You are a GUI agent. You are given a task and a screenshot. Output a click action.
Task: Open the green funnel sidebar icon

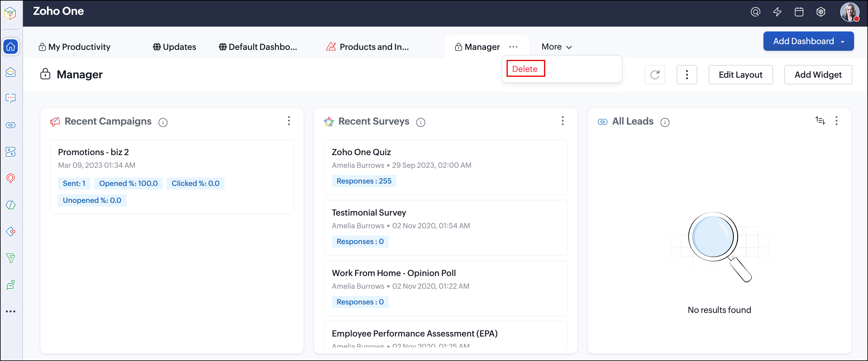(x=11, y=258)
